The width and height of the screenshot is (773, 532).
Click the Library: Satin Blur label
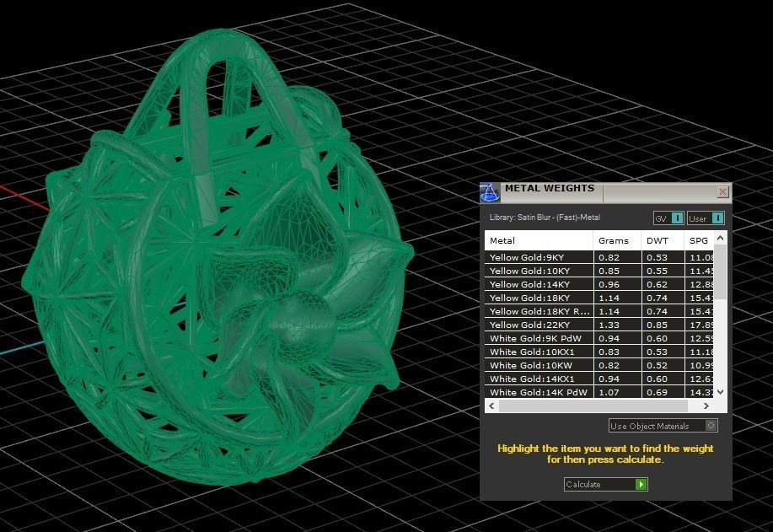tap(545, 218)
